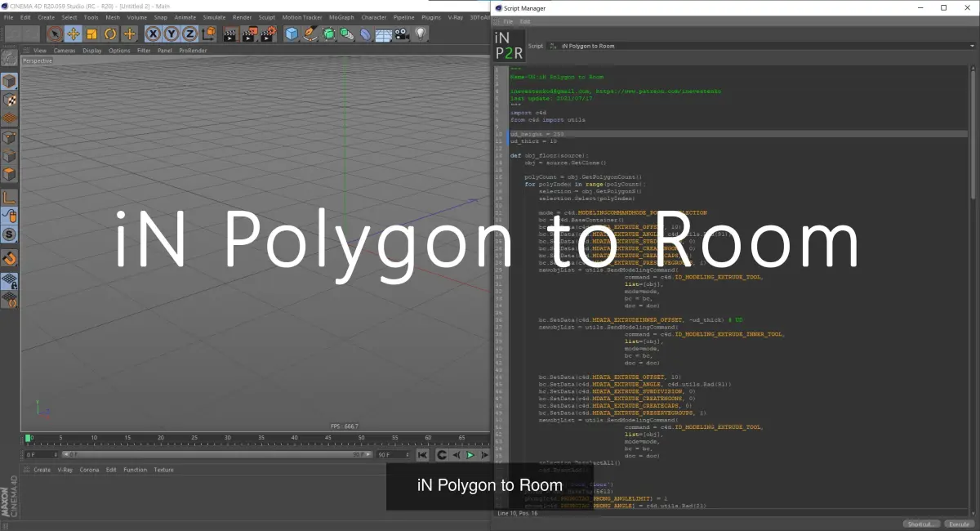
Task: Activate the Rotate tool
Action: pos(110,33)
